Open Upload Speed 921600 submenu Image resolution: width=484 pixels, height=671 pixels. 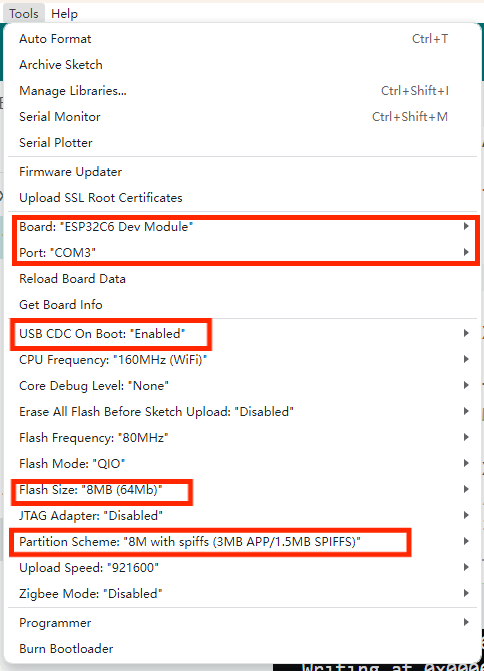click(242, 568)
